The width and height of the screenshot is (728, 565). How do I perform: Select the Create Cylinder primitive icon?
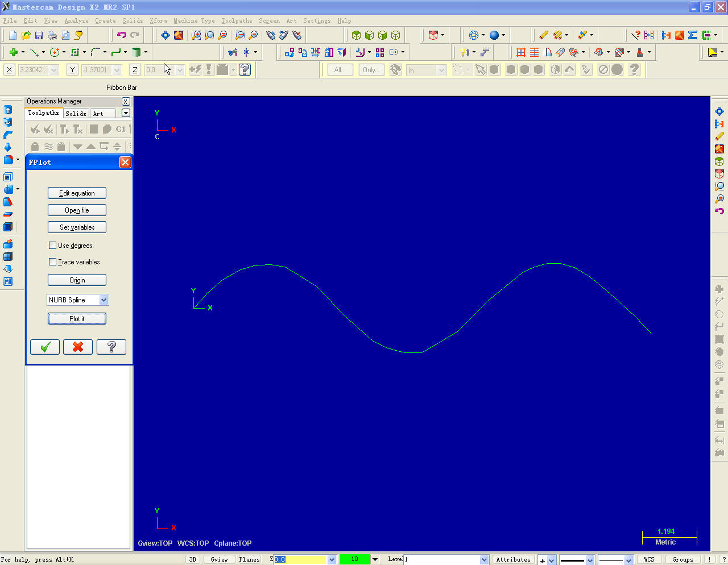[x=136, y=52]
